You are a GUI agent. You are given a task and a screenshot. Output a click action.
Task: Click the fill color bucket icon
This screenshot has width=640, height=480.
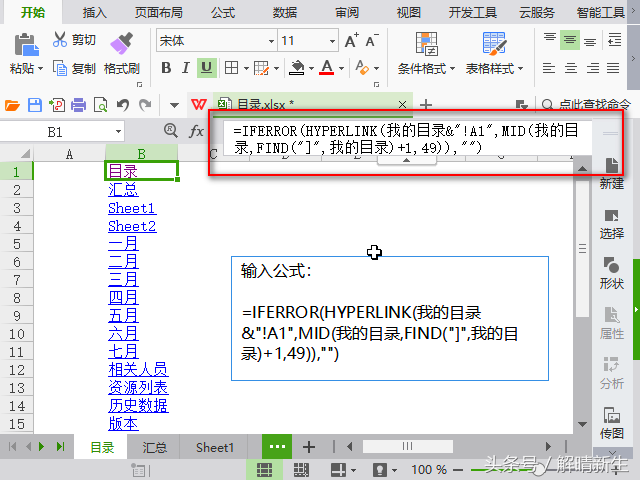point(297,68)
